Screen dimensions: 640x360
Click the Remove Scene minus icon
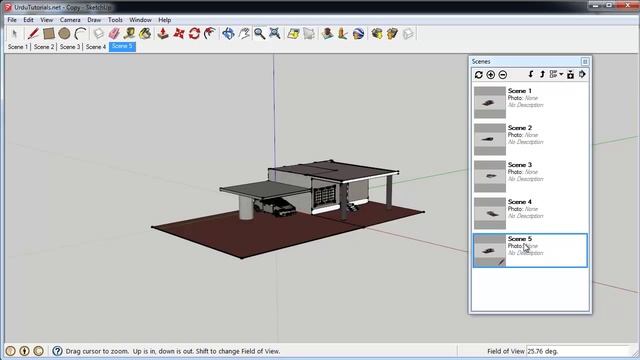tap(503, 75)
